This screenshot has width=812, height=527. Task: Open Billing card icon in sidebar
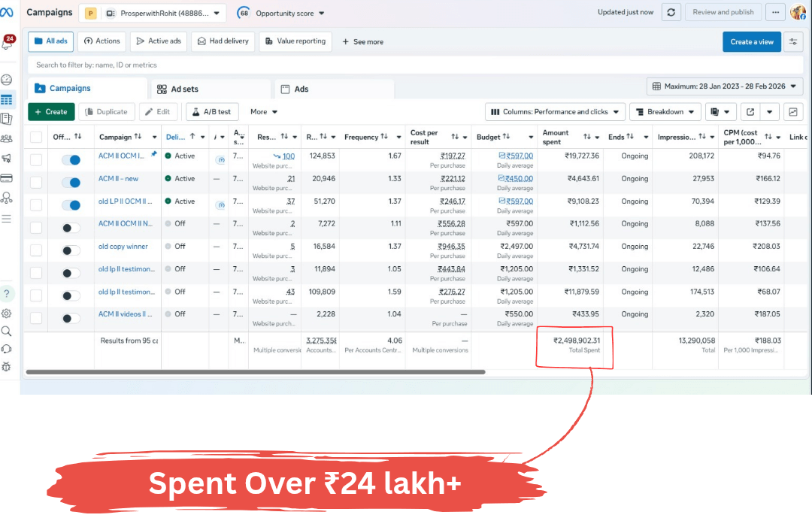click(x=7, y=178)
